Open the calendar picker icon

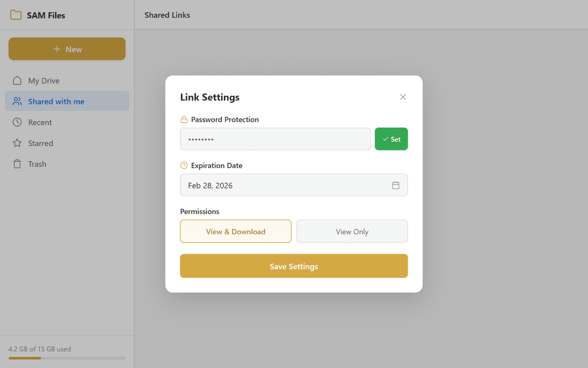coord(395,185)
